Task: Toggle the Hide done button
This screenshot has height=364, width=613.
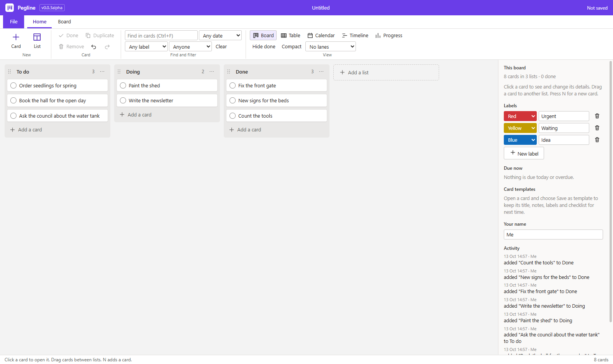Action: click(x=264, y=47)
